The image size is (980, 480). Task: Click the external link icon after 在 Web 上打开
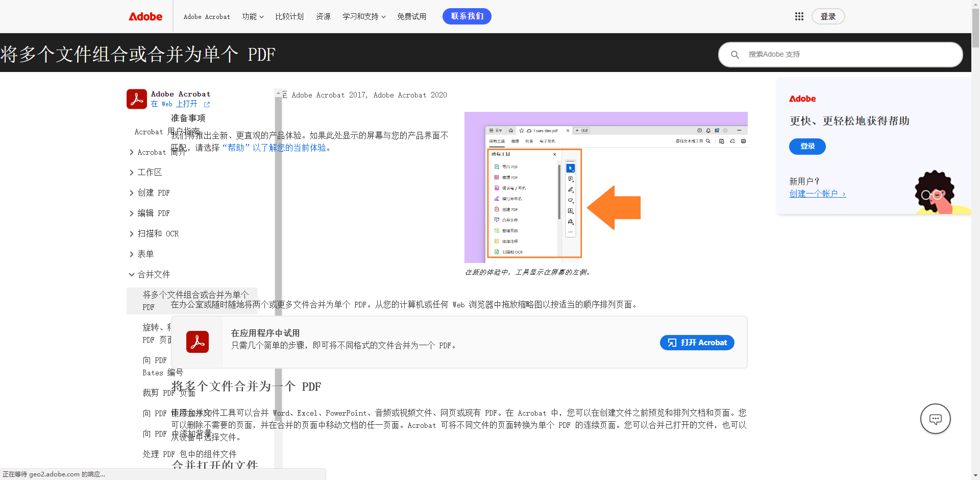tap(207, 104)
